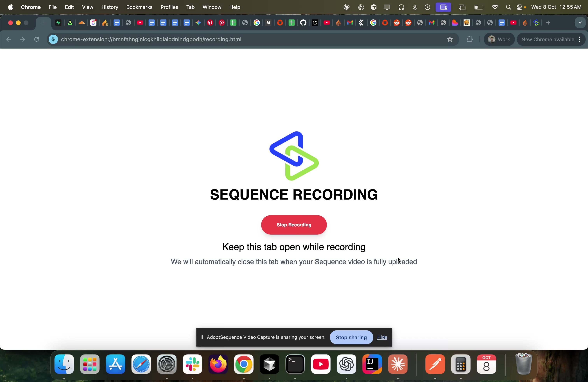Toggle the Bluetooth menu bar icon

point(415,7)
